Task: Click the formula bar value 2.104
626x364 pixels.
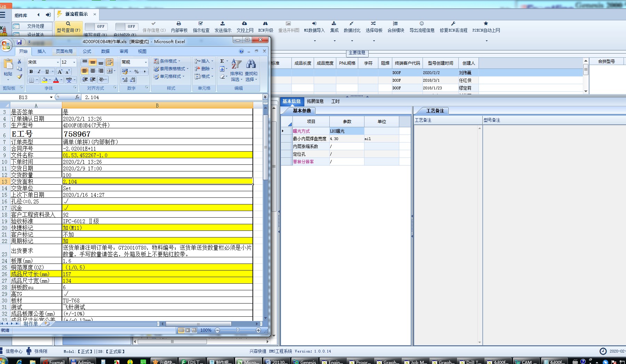Action: 92,97
